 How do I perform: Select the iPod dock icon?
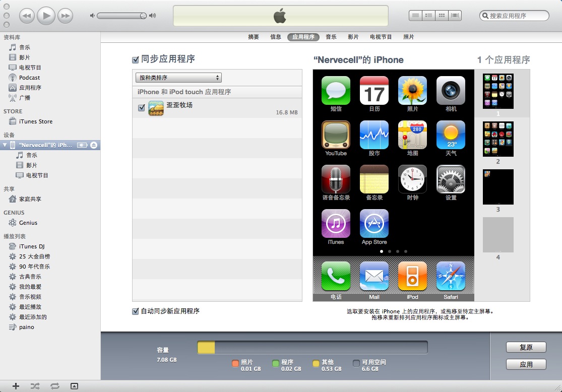[x=412, y=276]
